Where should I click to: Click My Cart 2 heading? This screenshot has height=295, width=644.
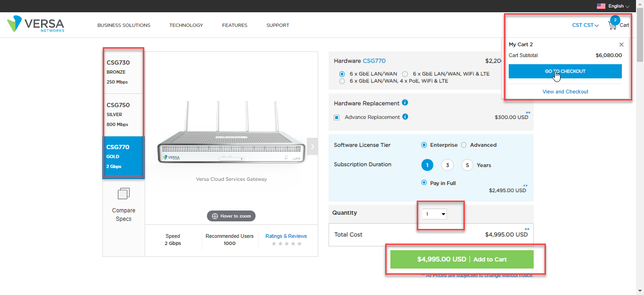[520, 44]
